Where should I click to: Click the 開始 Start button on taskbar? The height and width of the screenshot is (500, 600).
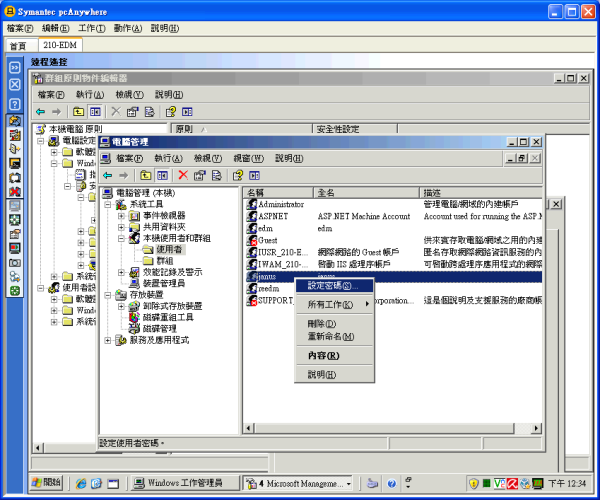(x=39, y=483)
